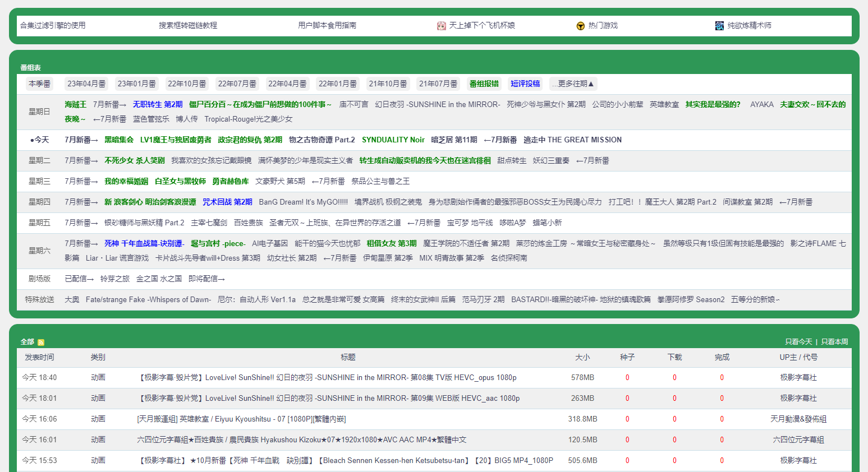
Task: Open the 六四位元字幕組 百姓贵族 torrent title
Action: pyautogui.click(x=301, y=440)
